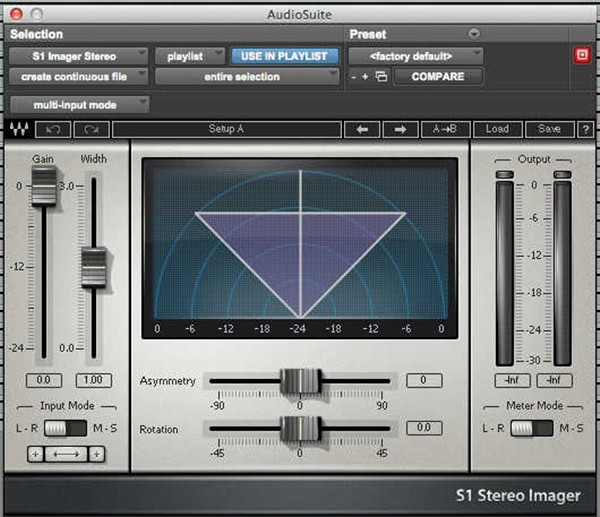Select the previous preset with minus
The width and height of the screenshot is (600, 517).
354,77
